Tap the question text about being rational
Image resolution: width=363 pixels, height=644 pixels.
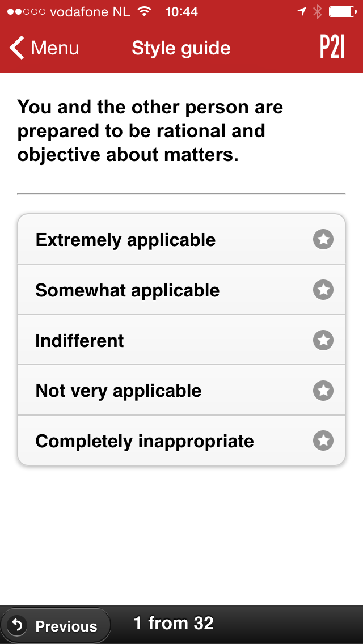(150, 131)
